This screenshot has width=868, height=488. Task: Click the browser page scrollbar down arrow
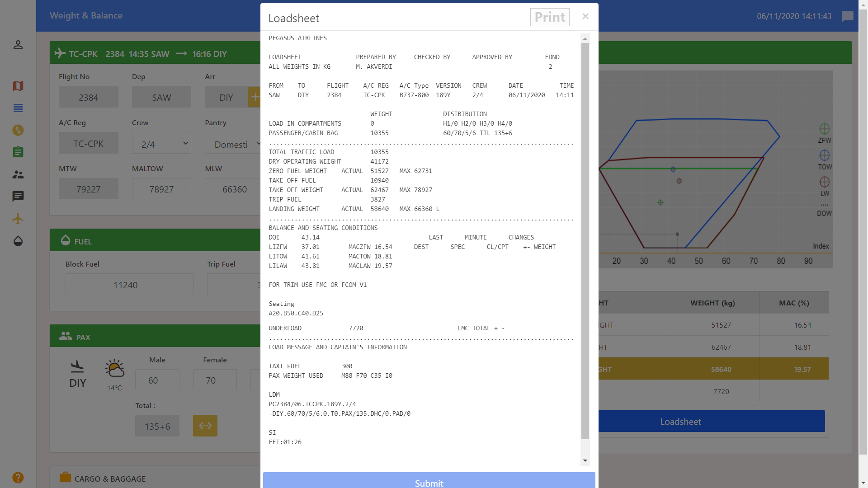click(863, 483)
